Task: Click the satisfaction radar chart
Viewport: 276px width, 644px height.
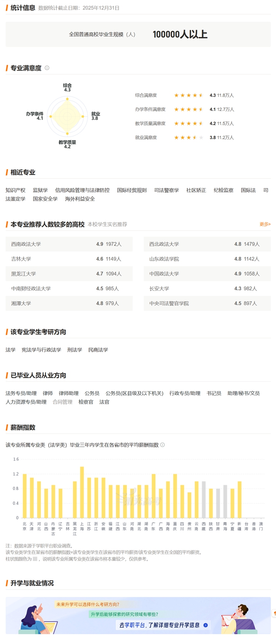Action: pyautogui.click(x=67, y=116)
